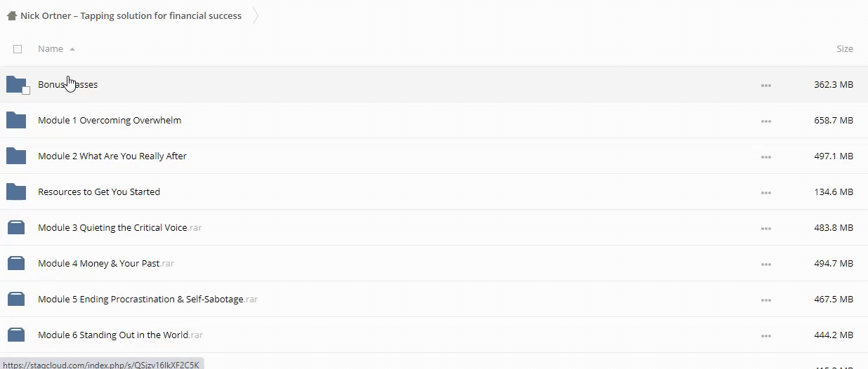868x369 pixels.
Task: Toggle the select-all checkbox in the header
Action: (18, 49)
